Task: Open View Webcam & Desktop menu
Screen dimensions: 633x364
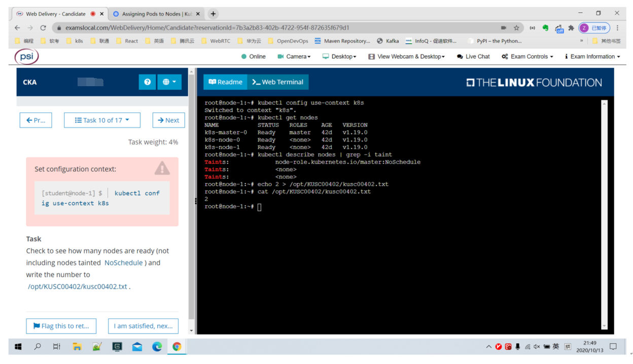Action: [406, 56]
